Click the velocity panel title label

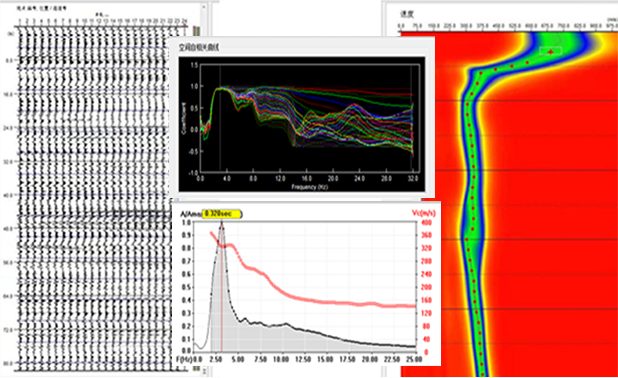pyautogui.click(x=407, y=14)
